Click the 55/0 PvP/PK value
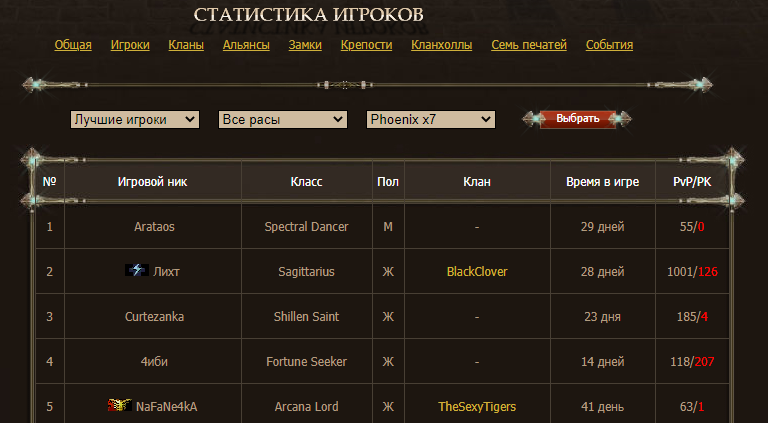This screenshot has height=423, width=768. [692, 227]
